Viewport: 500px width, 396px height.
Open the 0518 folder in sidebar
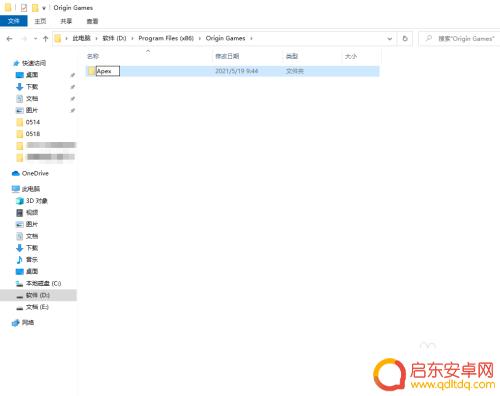(x=33, y=134)
